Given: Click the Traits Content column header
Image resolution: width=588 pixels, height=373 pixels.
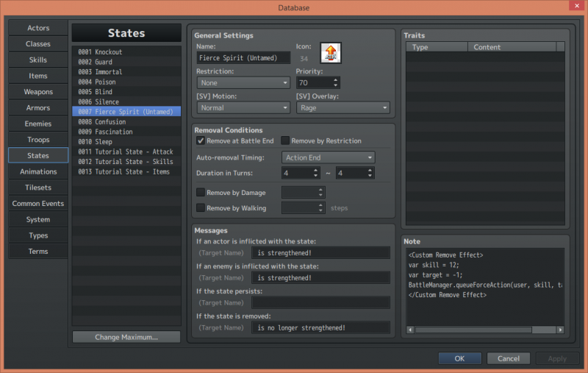Looking at the screenshot, I should click(x=512, y=47).
